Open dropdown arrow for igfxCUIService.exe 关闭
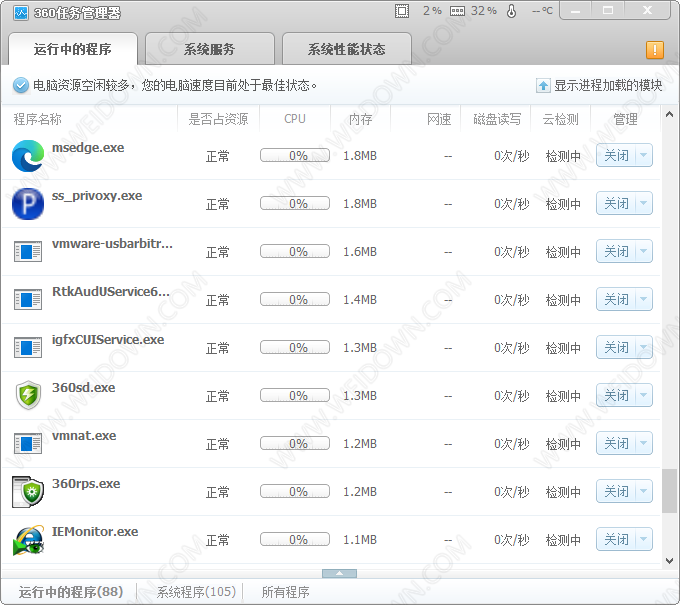Screen dimensions: 680x605 644,347
